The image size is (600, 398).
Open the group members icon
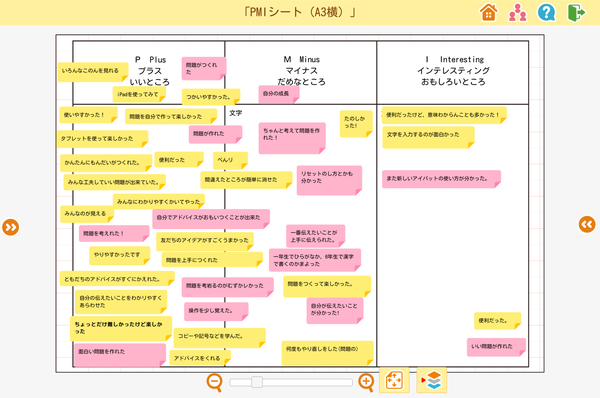[x=517, y=12]
